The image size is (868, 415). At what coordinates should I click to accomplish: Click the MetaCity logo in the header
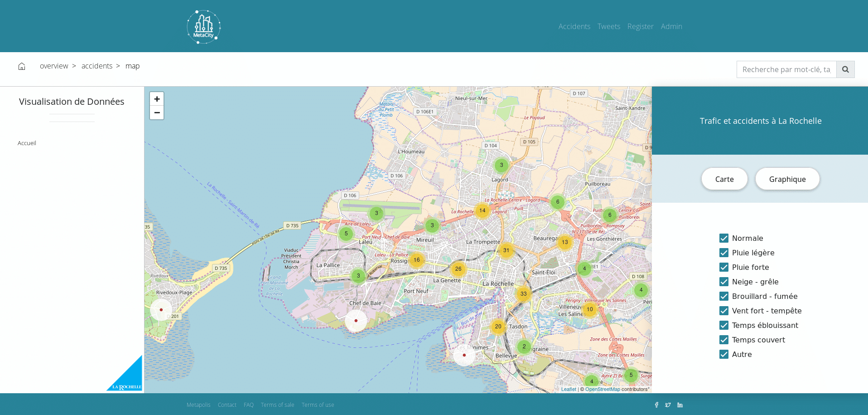pyautogui.click(x=203, y=26)
